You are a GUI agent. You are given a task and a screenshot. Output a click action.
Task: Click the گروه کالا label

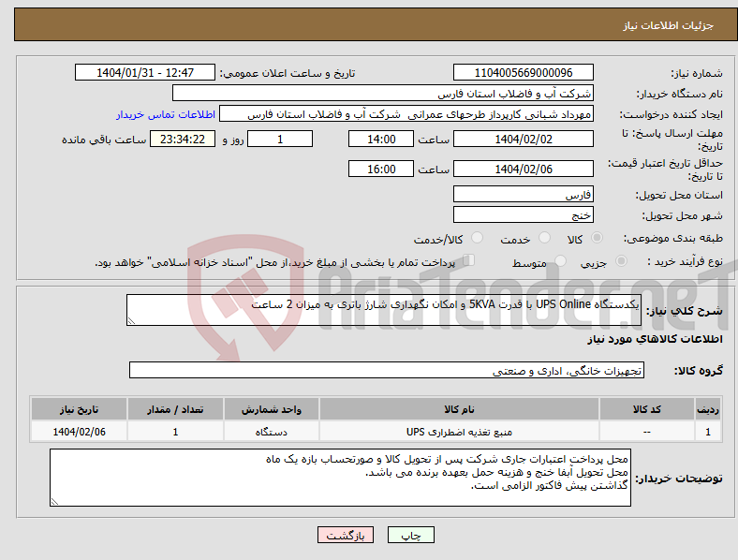pyautogui.click(x=699, y=370)
